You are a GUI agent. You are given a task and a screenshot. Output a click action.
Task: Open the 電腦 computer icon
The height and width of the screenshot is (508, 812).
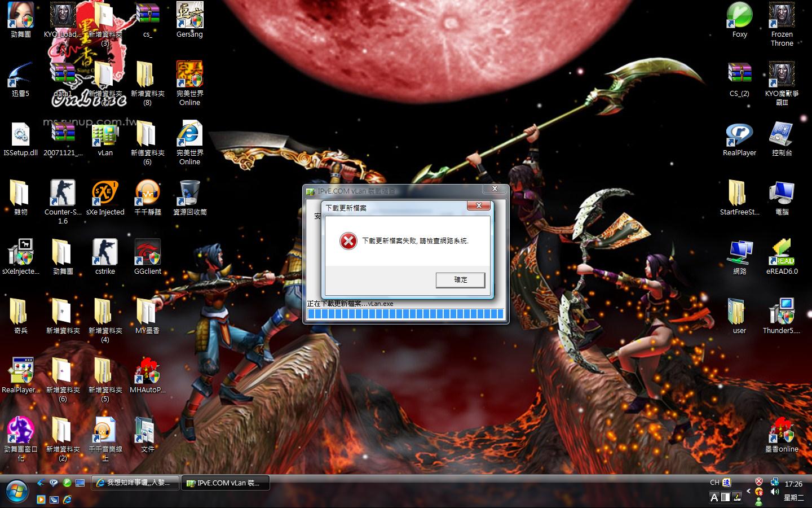[x=782, y=198]
